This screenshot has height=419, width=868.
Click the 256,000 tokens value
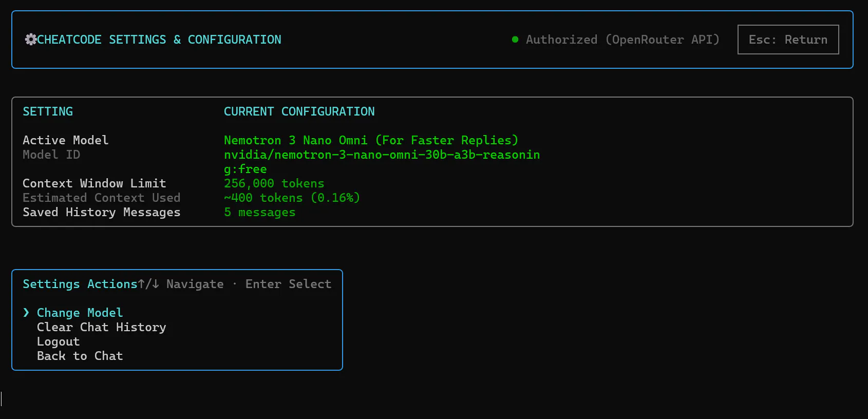point(274,183)
